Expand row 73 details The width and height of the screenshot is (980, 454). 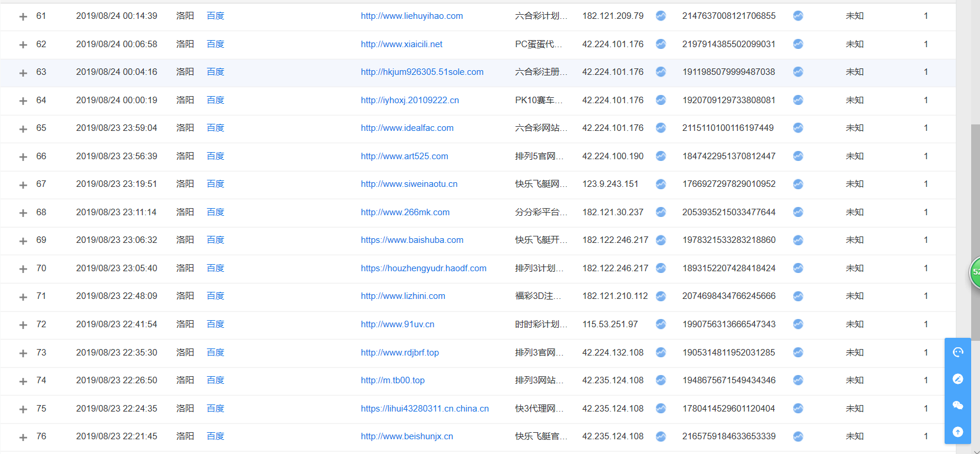23,353
